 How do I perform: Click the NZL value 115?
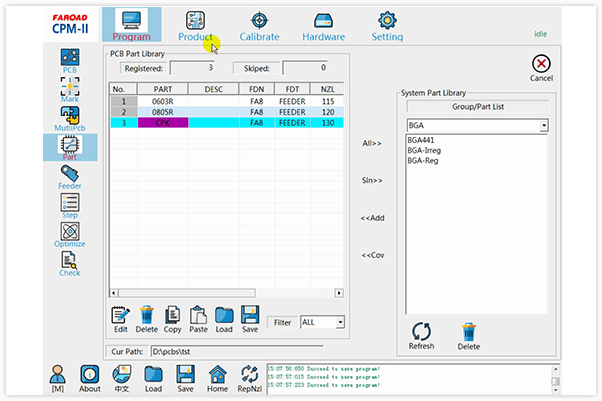(x=327, y=101)
